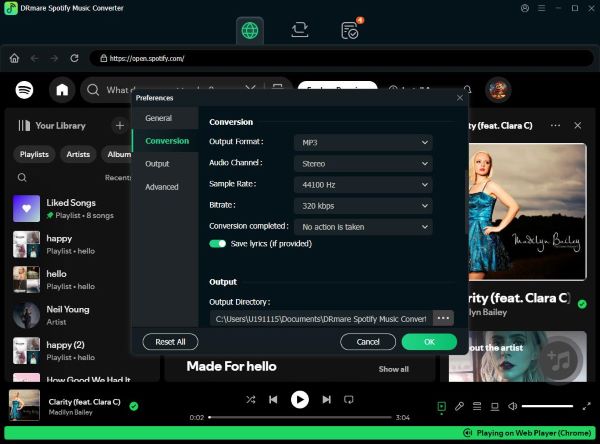Click the Reset All button
The width and height of the screenshot is (600, 444).
coord(170,342)
